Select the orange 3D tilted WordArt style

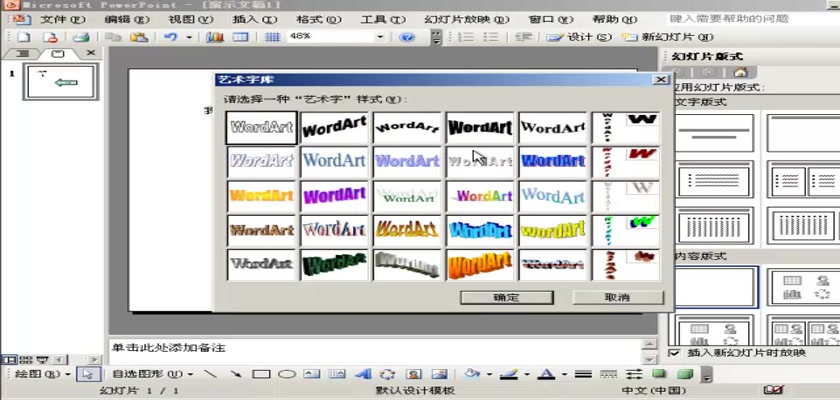[480, 265]
